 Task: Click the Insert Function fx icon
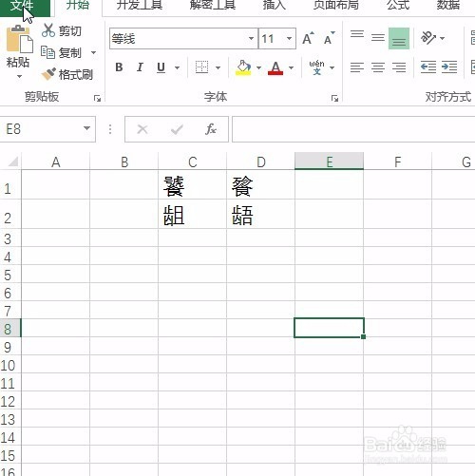click(x=211, y=129)
